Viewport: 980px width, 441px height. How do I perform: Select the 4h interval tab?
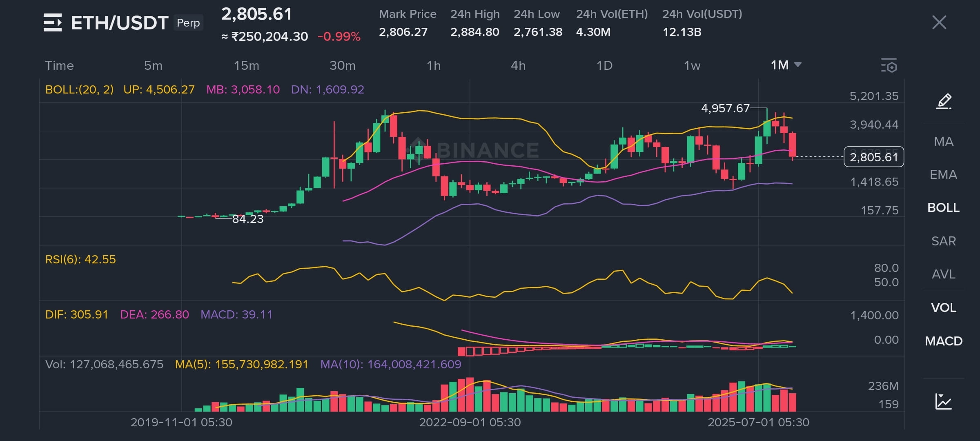[x=518, y=65]
